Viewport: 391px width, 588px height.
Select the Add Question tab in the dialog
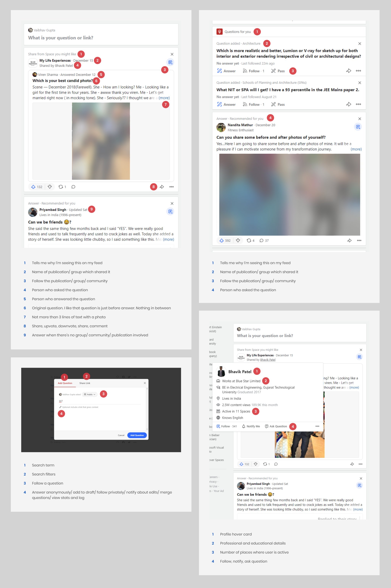click(65, 383)
